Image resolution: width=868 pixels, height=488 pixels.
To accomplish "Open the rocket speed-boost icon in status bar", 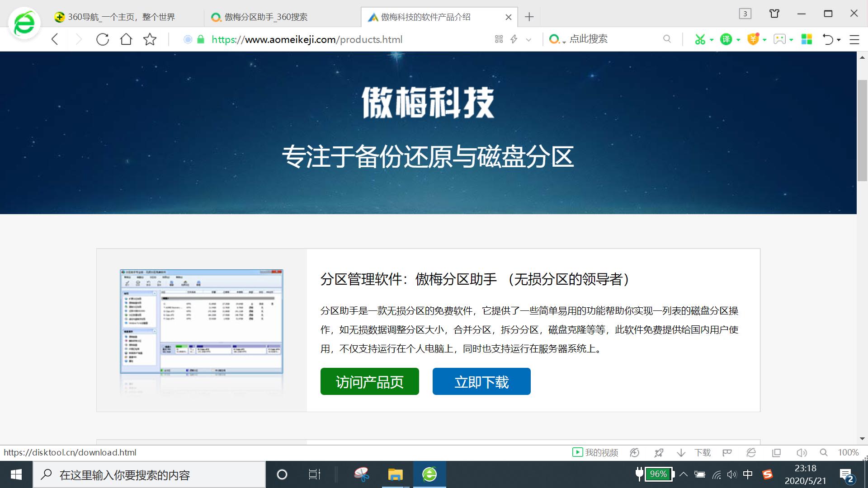I will (659, 452).
